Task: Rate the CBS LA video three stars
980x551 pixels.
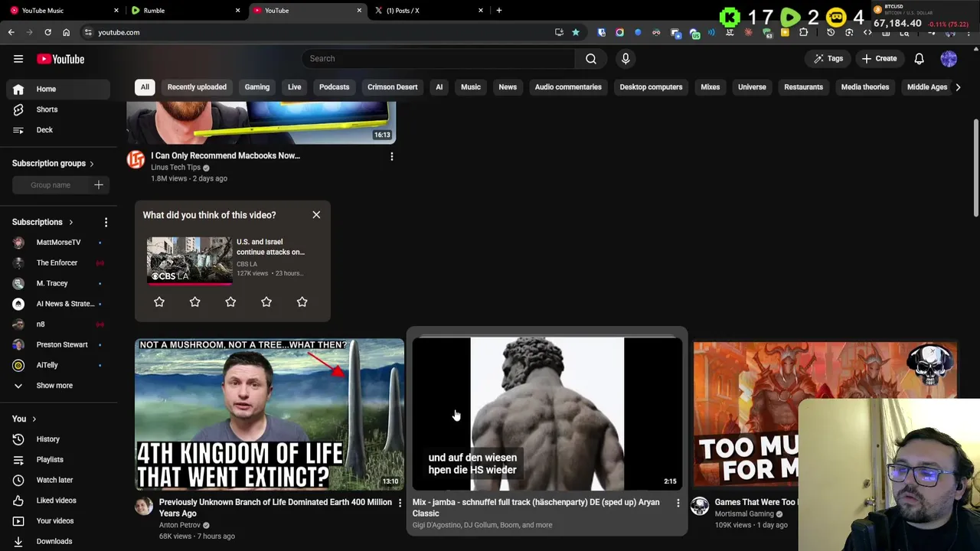Action: pos(230,302)
